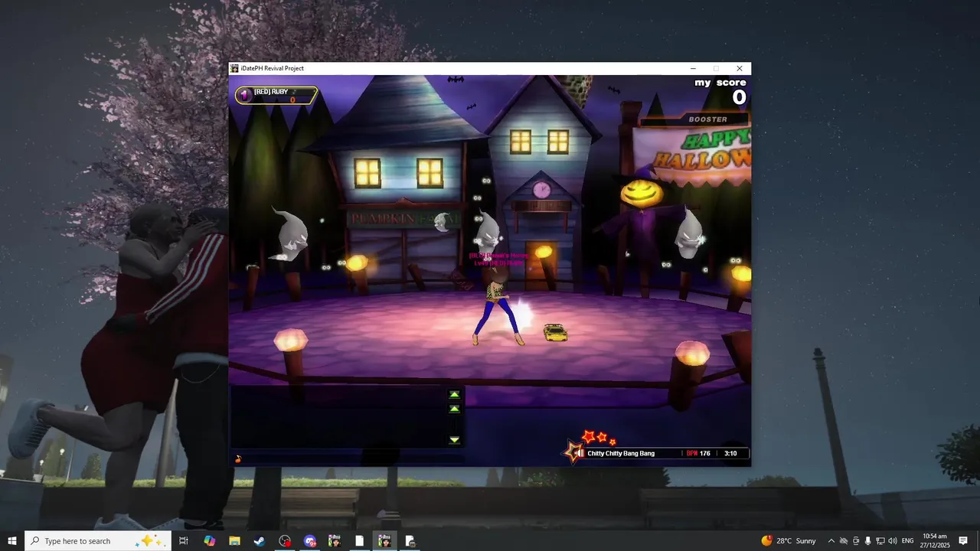
Task: Open the notification center icon
Action: 963,541
